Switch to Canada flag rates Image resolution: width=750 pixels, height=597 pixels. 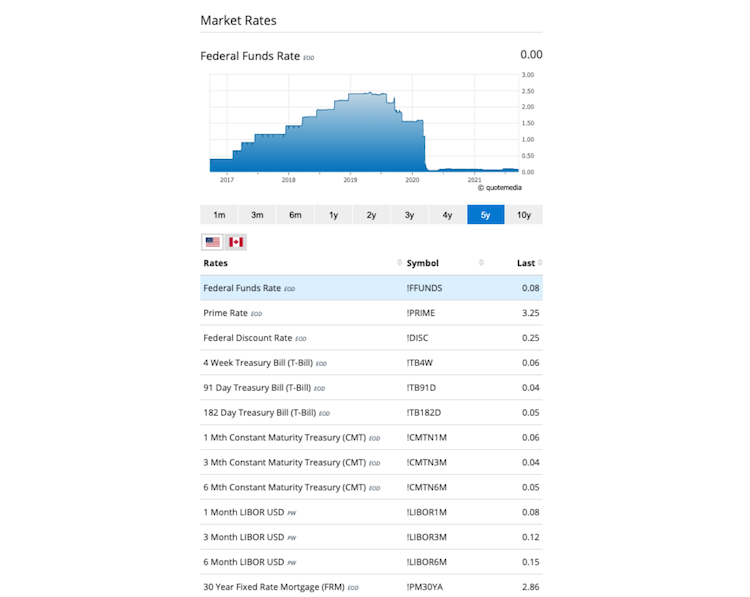[x=236, y=242]
